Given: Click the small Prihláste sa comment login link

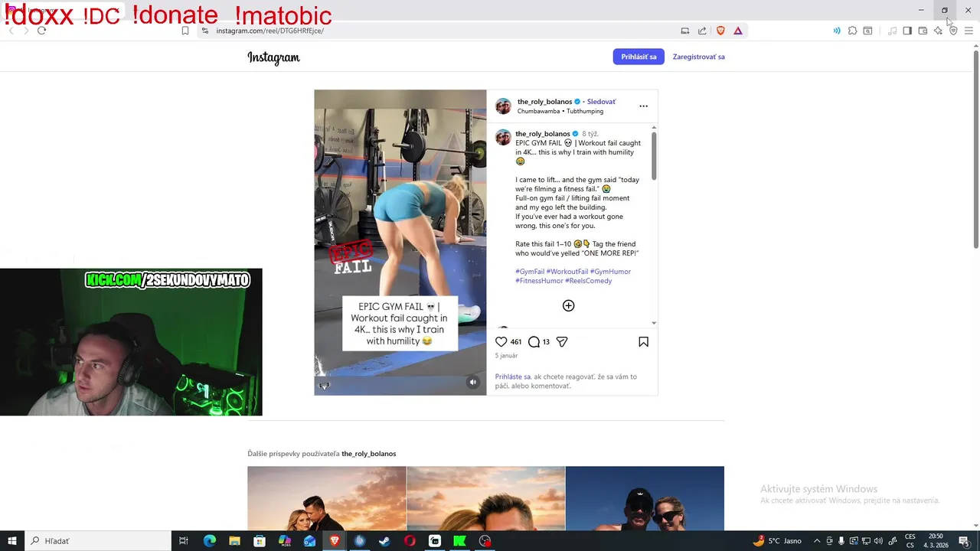Looking at the screenshot, I should (512, 377).
